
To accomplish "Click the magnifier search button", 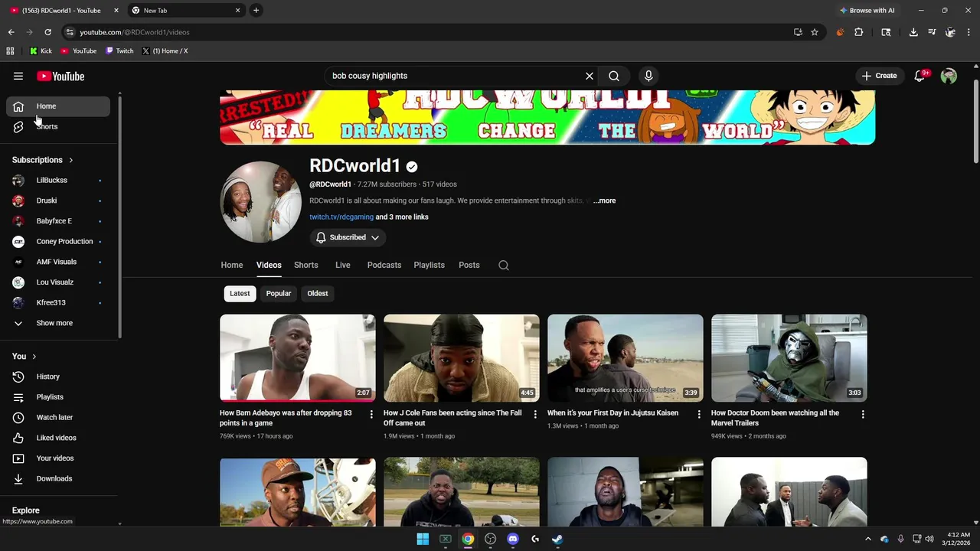I will pyautogui.click(x=614, y=76).
